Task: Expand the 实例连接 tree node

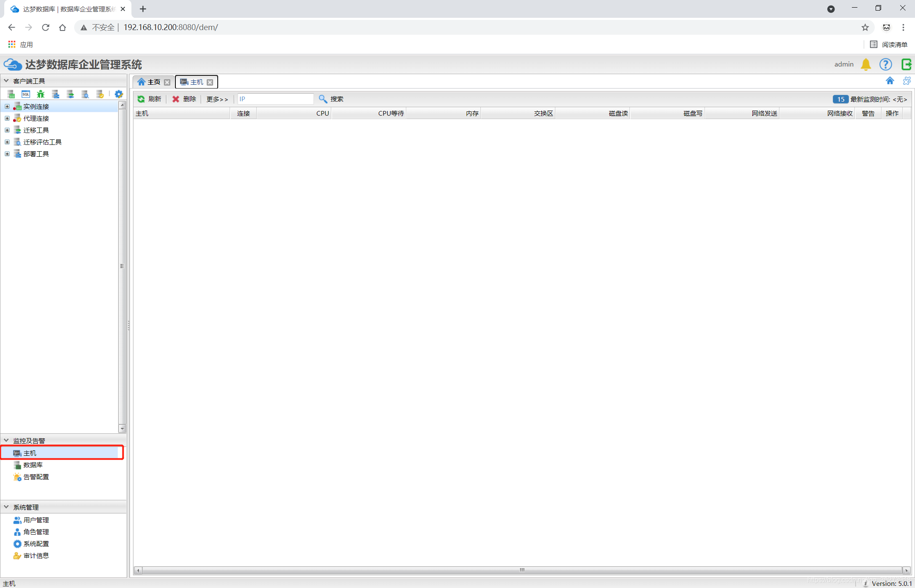Action: (x=7, y=106)
